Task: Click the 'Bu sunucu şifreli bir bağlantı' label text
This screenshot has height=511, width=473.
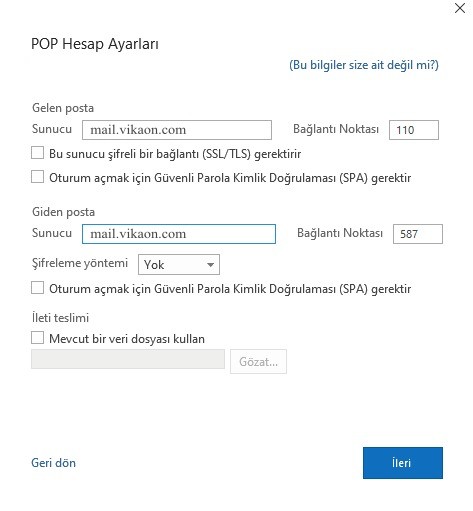Action: (175, 154)
